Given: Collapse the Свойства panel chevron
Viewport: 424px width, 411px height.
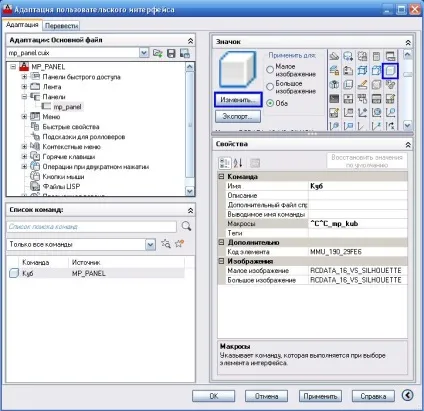Looking at the screenshot, I should [408, 145].
